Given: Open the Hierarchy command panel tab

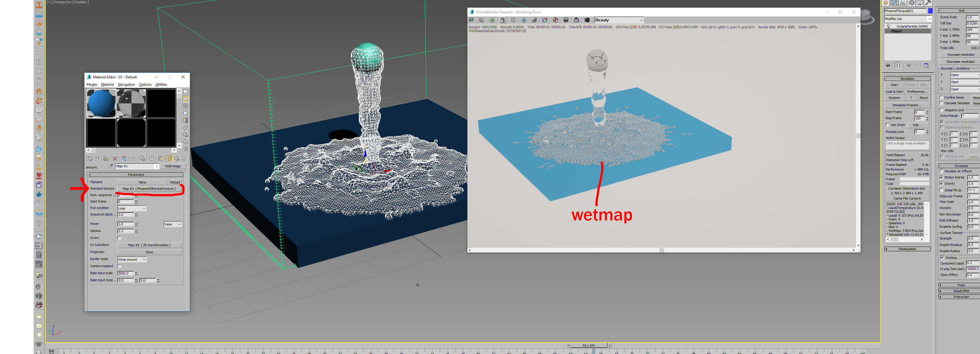Looking at the screenshot, I should coord(903,3).
